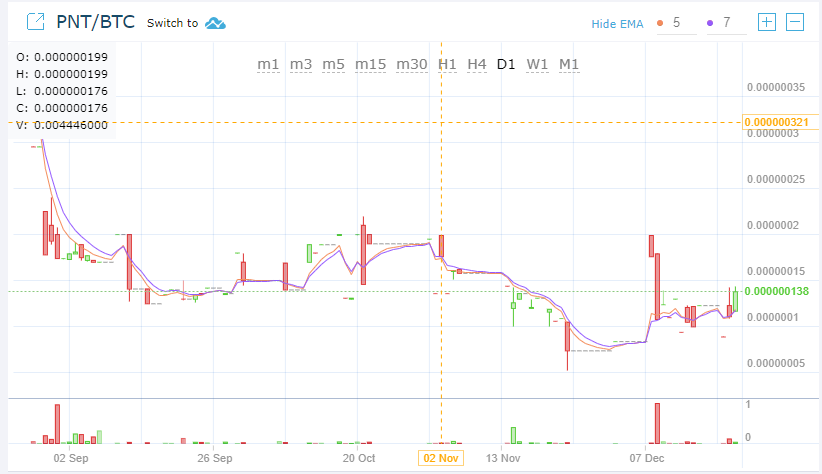Click the orange EMA 5 color dot
Image resolution: width=822 pixels, height=474 pixels.
659,22
